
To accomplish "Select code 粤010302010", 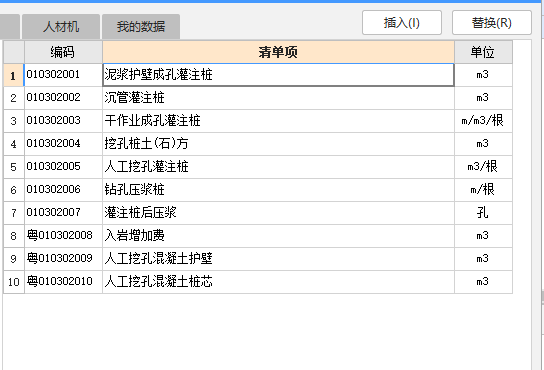I will (63, 281).
